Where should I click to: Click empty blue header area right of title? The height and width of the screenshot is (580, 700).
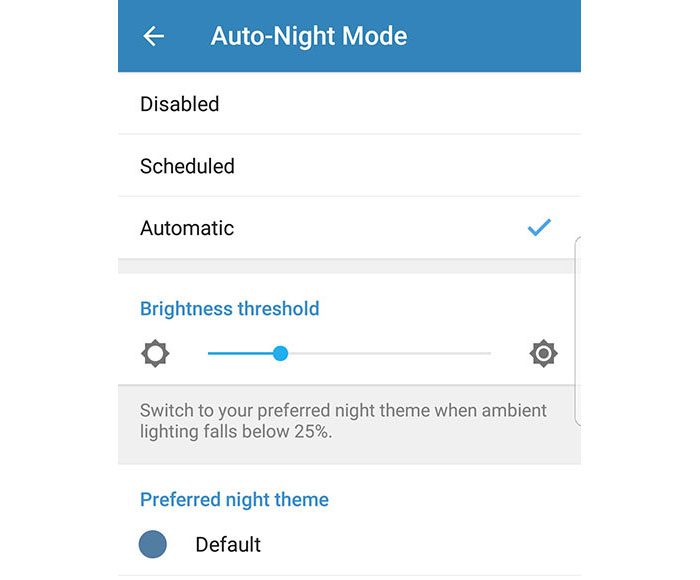point(500,37)
